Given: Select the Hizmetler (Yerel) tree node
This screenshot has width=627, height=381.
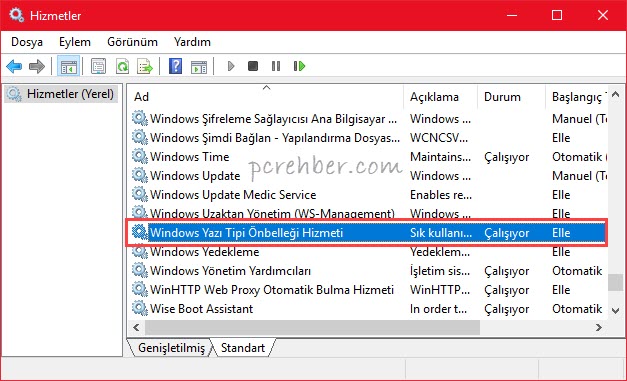Looking at the screenshot, I should (61, 94).
